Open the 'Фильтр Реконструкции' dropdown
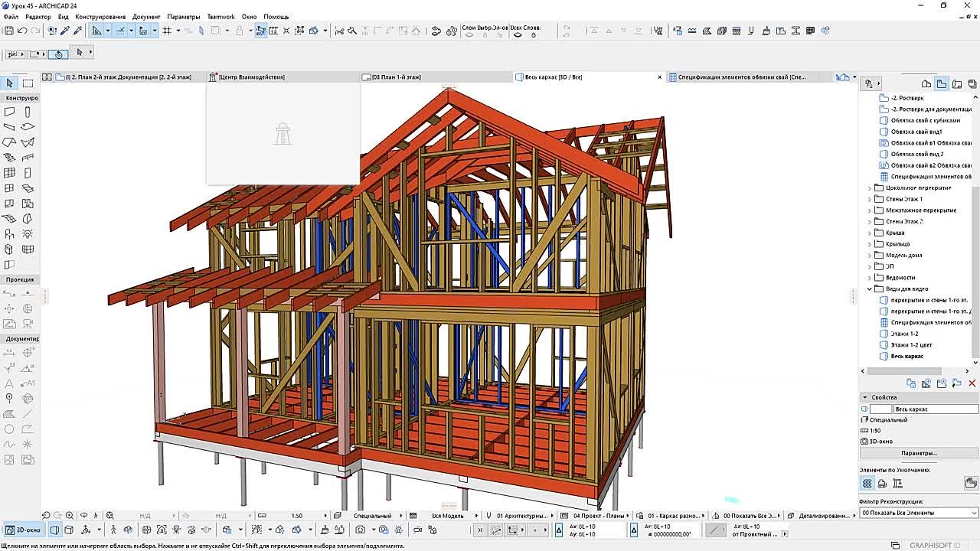 tap(919, 513)
